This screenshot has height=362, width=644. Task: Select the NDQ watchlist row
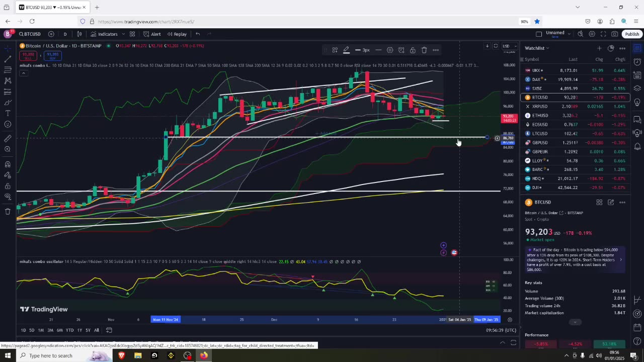[575, 178]
